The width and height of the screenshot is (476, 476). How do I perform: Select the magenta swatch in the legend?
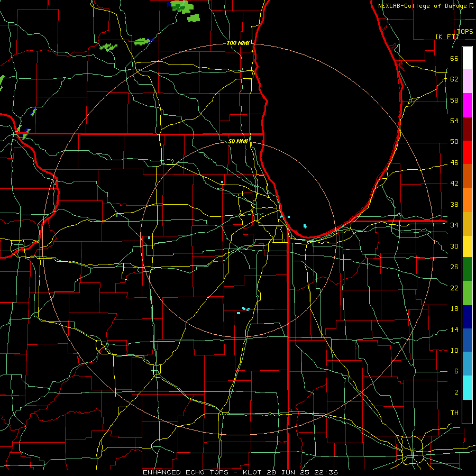pyautogui.click(x=467, y=105)
